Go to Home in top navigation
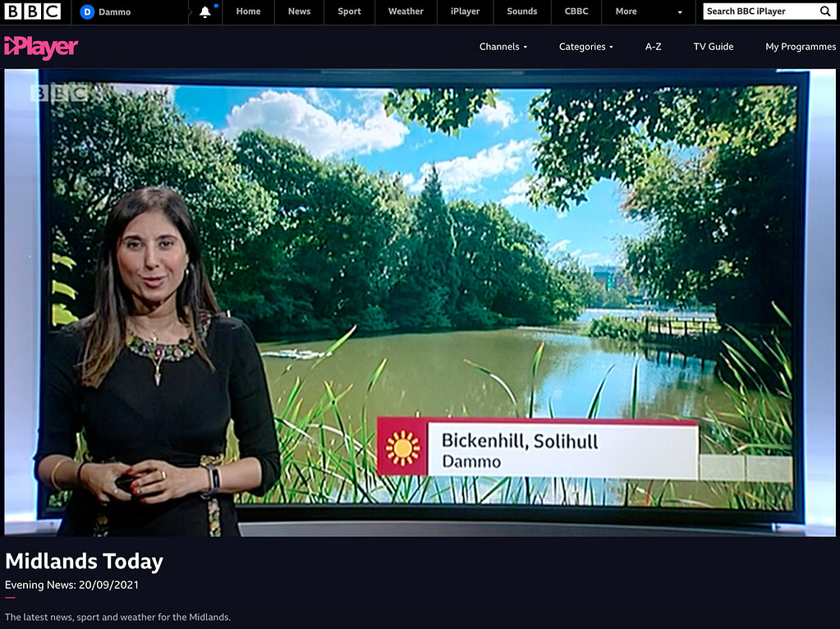Image resolution: width=840 pixels, height=629 pixels. click(x=249, y=11)
